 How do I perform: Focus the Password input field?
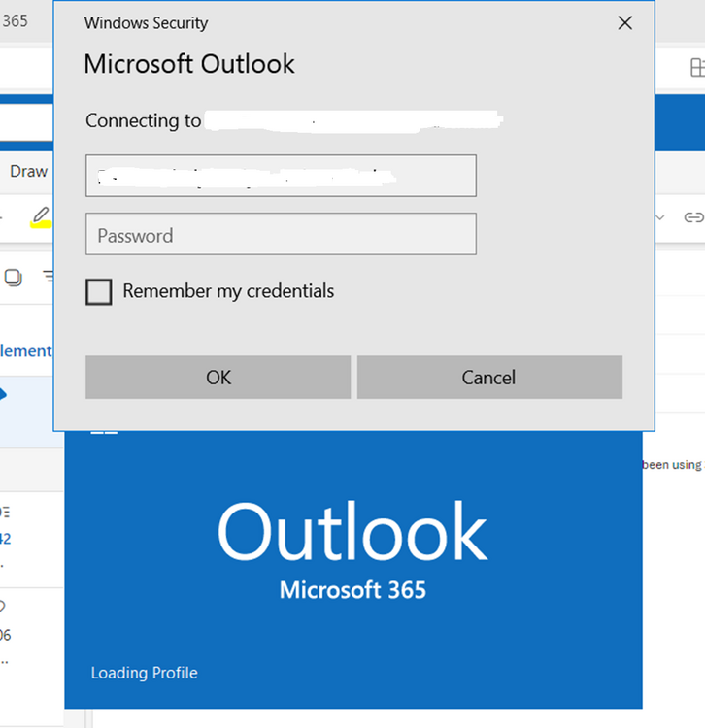coord(281,234)
